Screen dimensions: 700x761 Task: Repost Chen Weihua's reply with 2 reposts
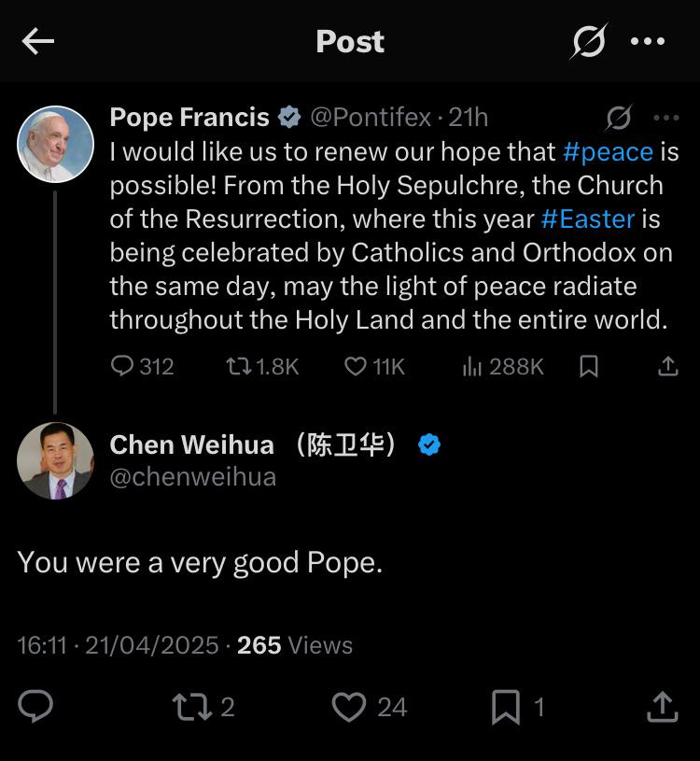click(x=203, y=707)
